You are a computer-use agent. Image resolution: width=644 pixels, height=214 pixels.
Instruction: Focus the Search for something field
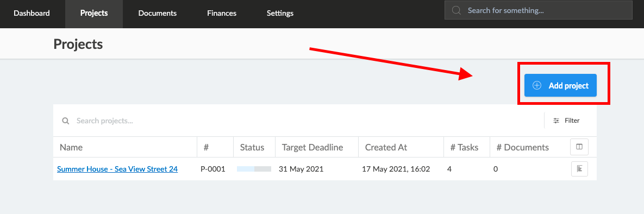pos(538,10)
